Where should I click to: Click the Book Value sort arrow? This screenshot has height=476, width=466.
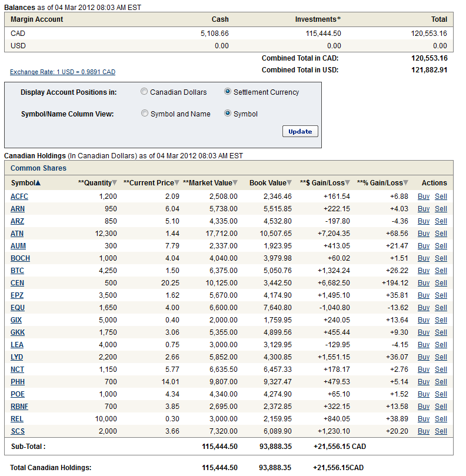(289, 183)
